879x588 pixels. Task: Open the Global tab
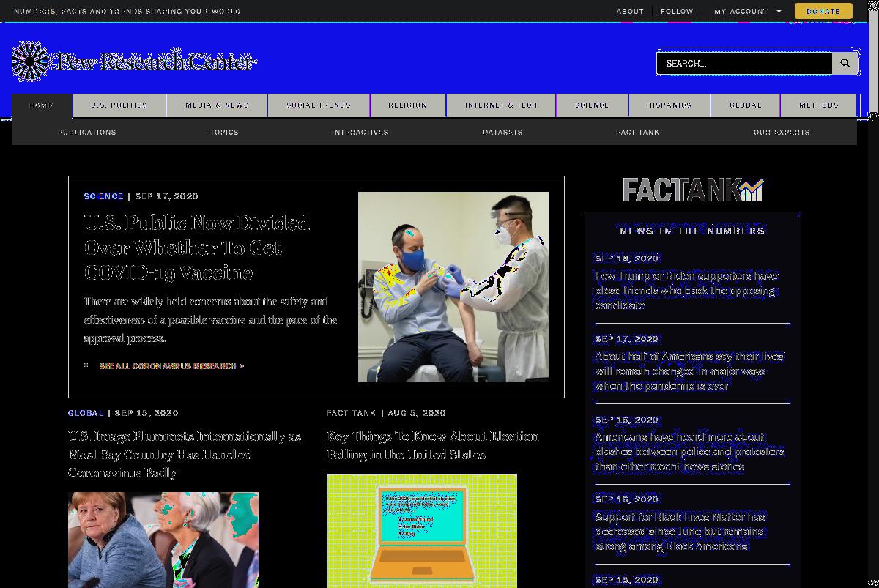pyautogui.click(x=746, y=105)
